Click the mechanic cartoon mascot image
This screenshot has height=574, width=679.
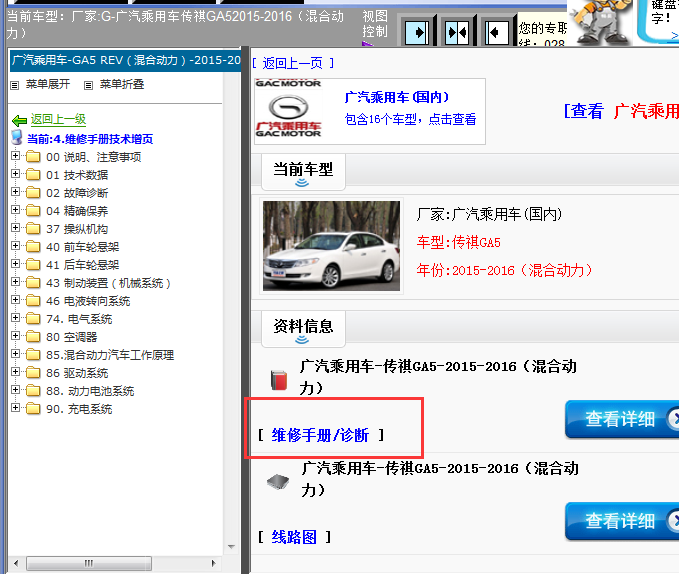click(x=602, y=22)
